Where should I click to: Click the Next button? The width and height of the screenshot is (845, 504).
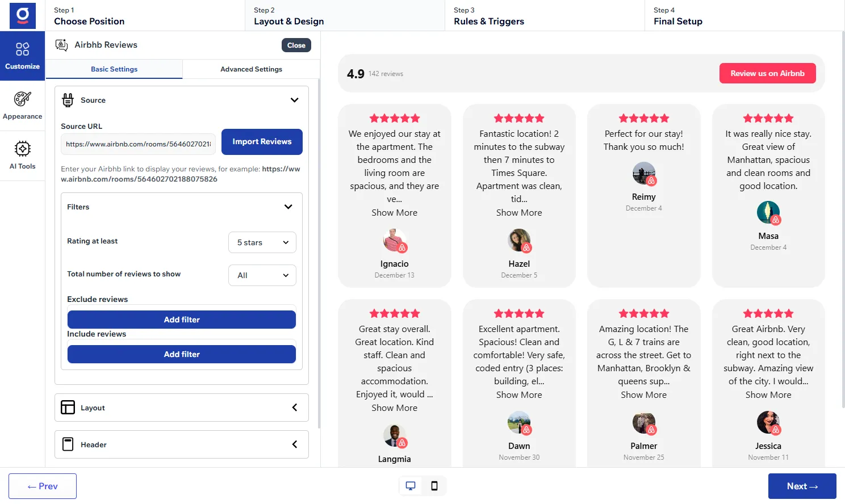tap(802, 486)
